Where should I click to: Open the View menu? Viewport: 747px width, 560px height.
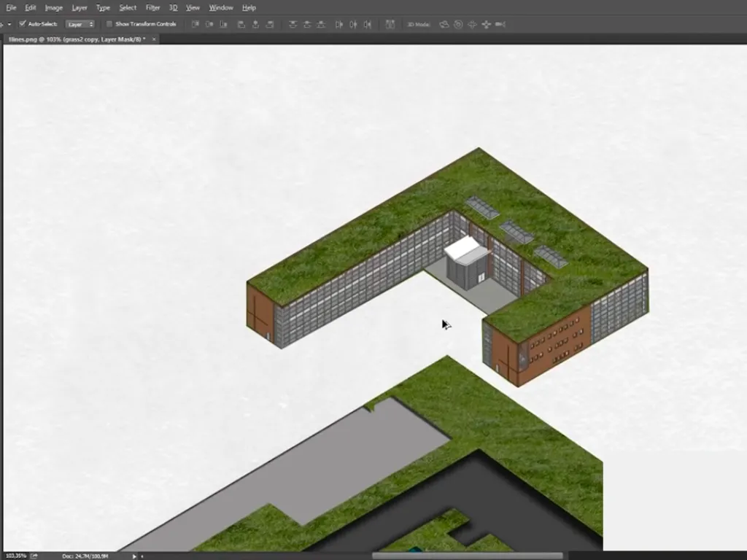point(193,7)
